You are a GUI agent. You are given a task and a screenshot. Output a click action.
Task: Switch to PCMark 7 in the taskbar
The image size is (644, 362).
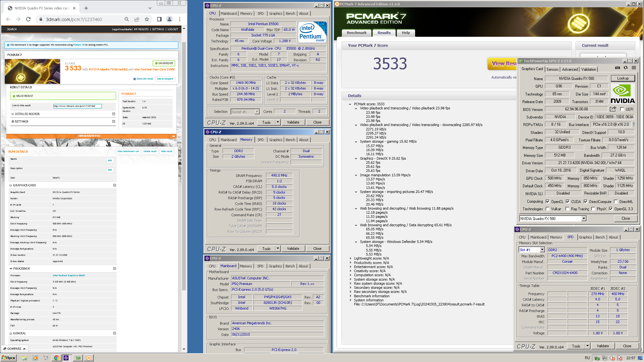point(89,358)
